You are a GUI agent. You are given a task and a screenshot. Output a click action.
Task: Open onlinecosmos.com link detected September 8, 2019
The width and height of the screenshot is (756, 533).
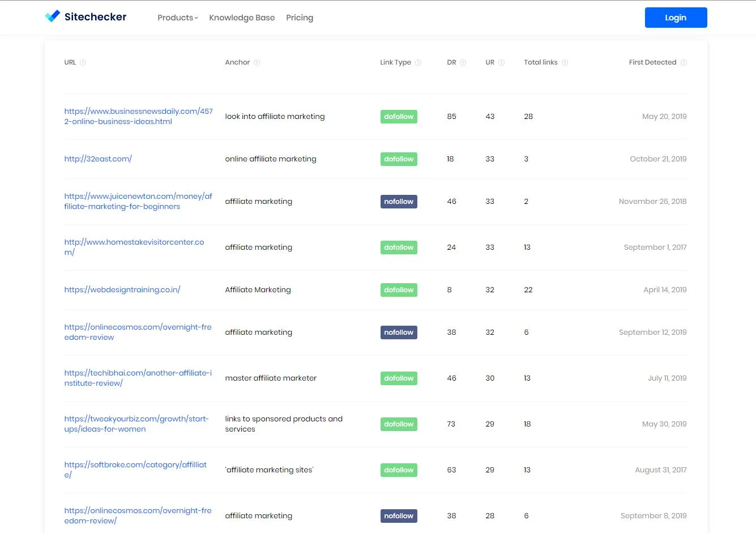click(x=138, y=515)
